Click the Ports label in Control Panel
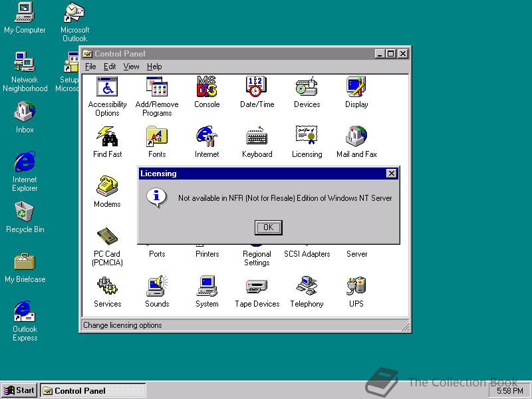 click(x=157, y=254)
